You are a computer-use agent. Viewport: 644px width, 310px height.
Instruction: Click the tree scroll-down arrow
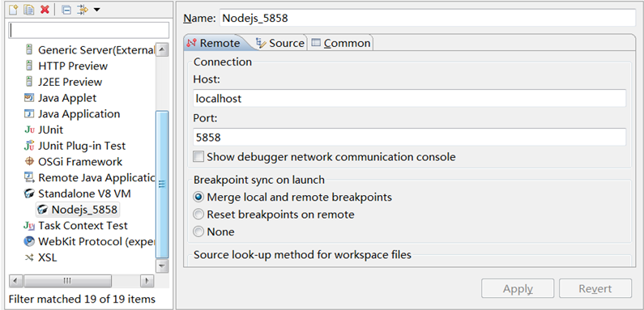163,266
